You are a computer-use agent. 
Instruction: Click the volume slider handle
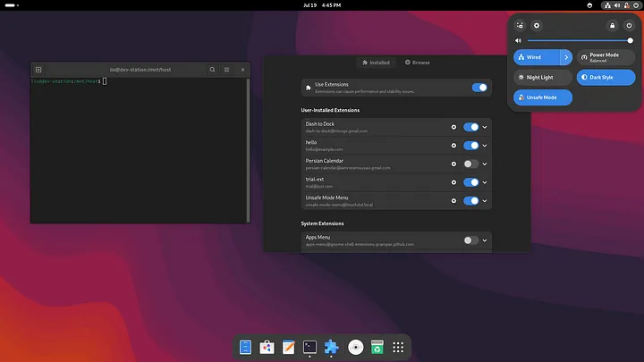pyautogui.click(x=630, y=40)
